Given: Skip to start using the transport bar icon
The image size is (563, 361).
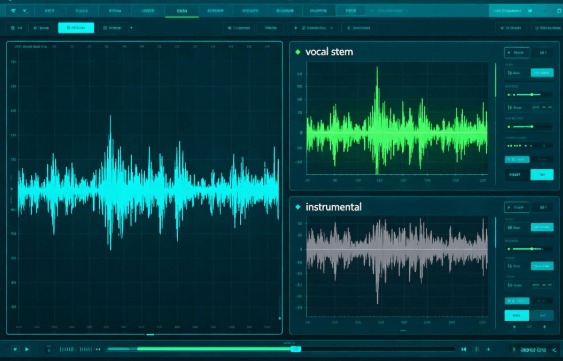Looking at the screenshot, I should [x=464, y=349].
